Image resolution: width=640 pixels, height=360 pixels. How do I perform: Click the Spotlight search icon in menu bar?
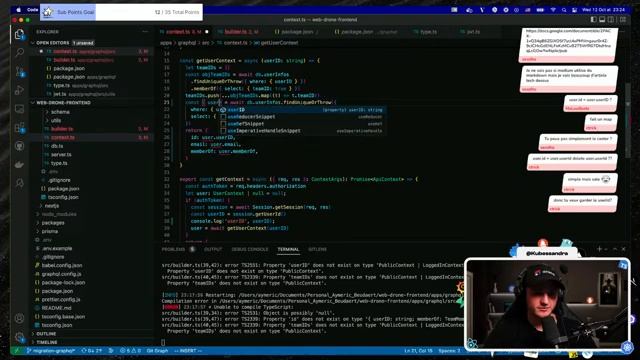[564, 10]
